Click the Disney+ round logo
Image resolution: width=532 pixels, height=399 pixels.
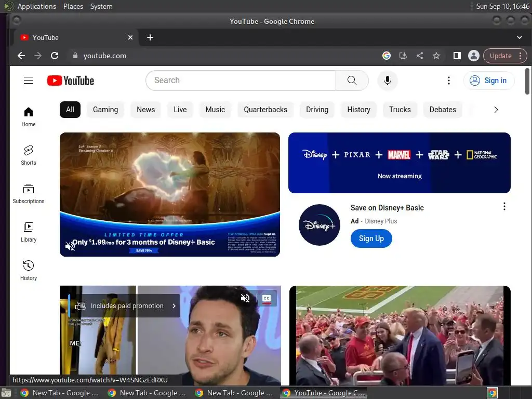pos(320,224)
